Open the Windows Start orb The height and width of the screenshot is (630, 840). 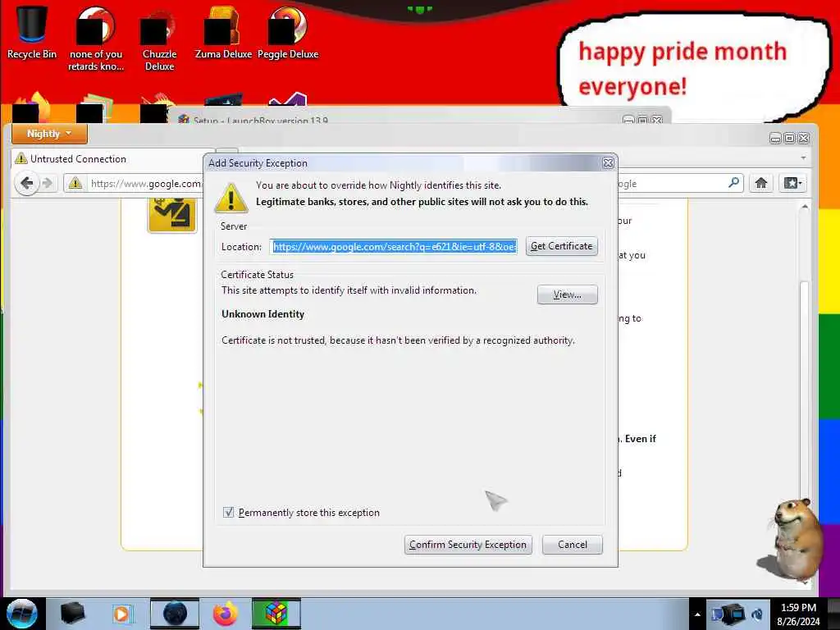coord(22,614)
